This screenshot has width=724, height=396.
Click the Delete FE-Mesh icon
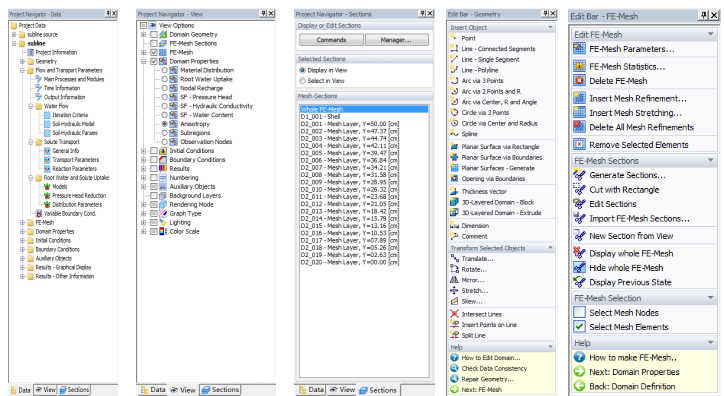click(579, 81)
